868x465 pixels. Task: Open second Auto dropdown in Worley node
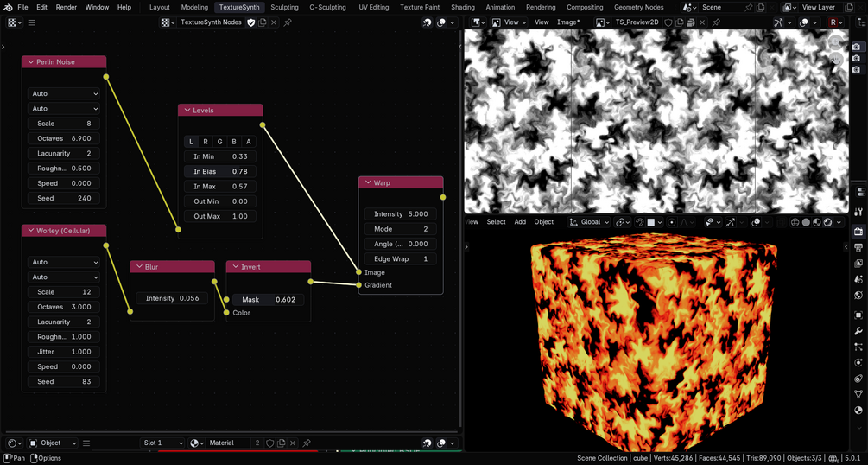(64, 277)
